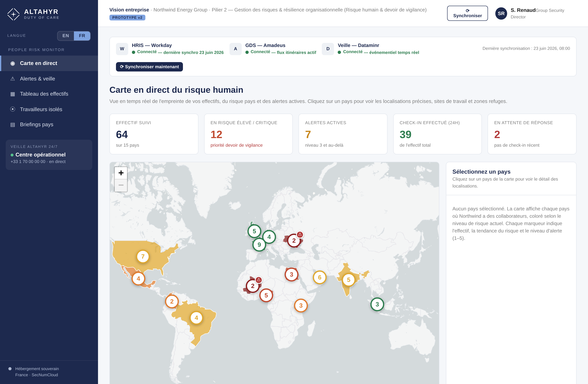The width and height of the screenshot is (588, 384).
Task: Open the En attente de réponse card
Action: tap(532, 134)
